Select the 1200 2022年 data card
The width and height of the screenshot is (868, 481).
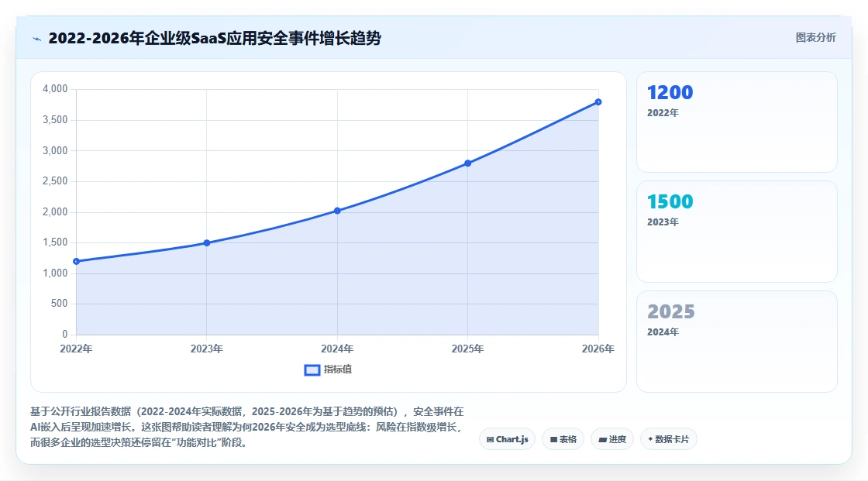(x=737, y=122)
